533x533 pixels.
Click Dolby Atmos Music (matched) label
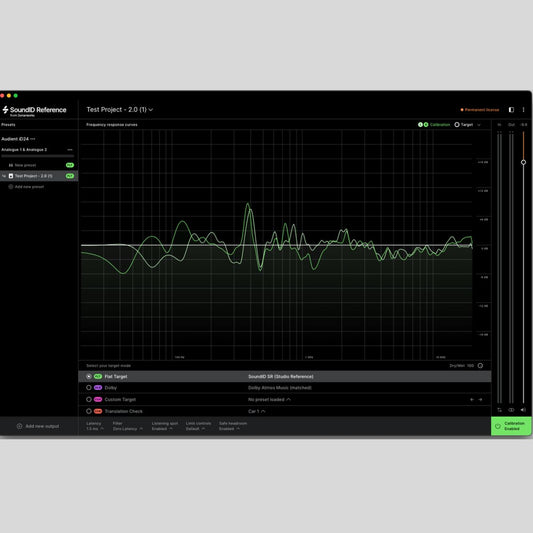click(280, 388)
